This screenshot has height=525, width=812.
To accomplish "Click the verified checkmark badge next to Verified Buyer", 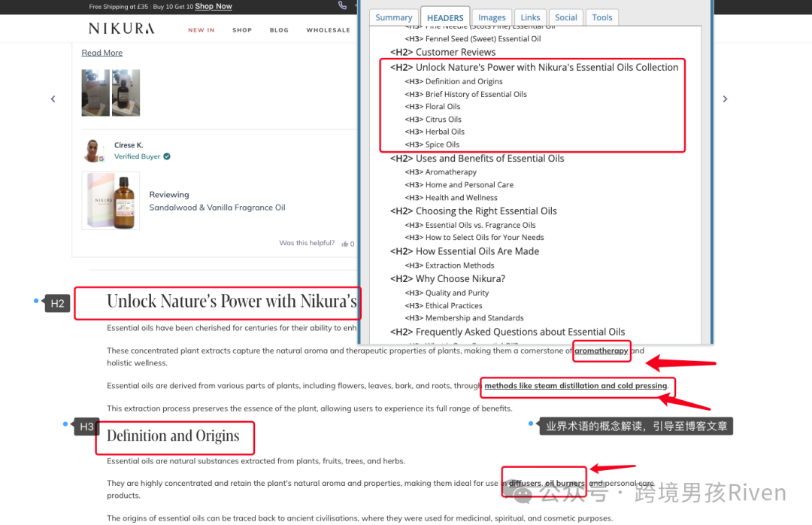I will pos(167,156).
